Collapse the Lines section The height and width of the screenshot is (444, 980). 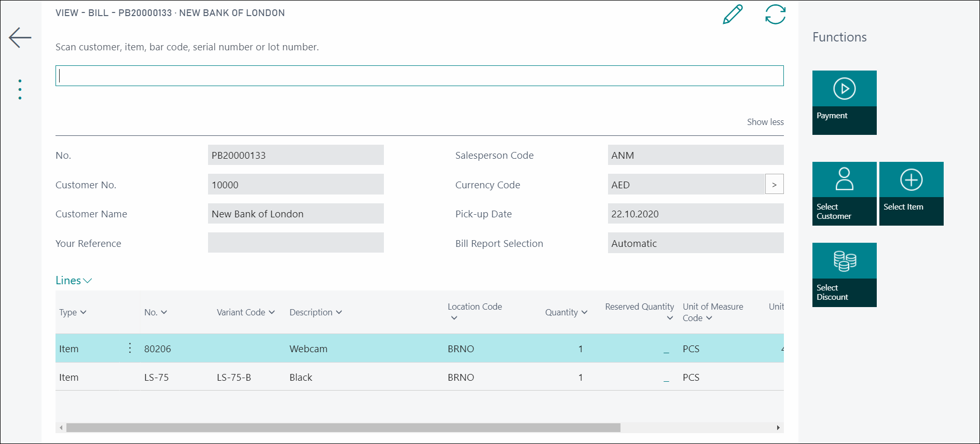point(74,281)
